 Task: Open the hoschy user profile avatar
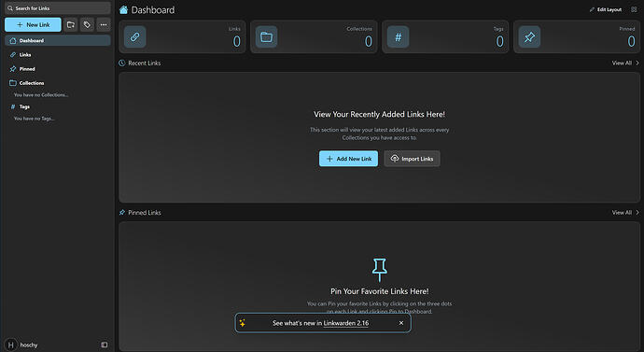click(10, 345)
